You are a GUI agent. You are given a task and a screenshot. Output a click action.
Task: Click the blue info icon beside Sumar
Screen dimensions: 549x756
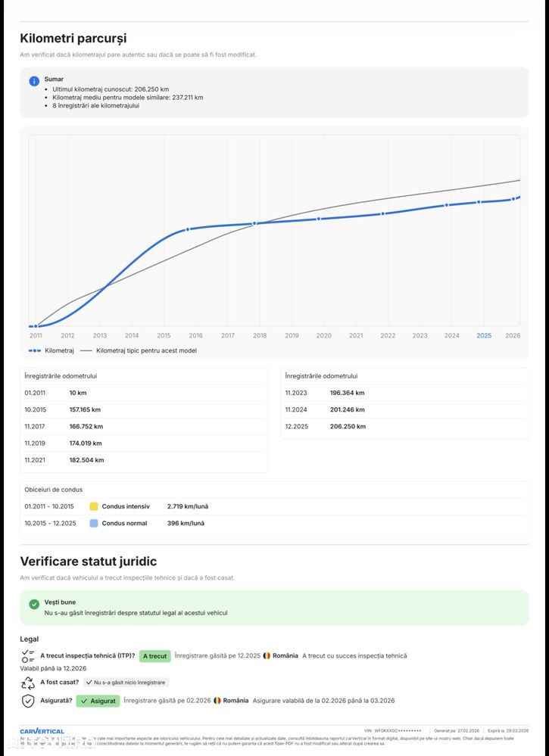34,81
